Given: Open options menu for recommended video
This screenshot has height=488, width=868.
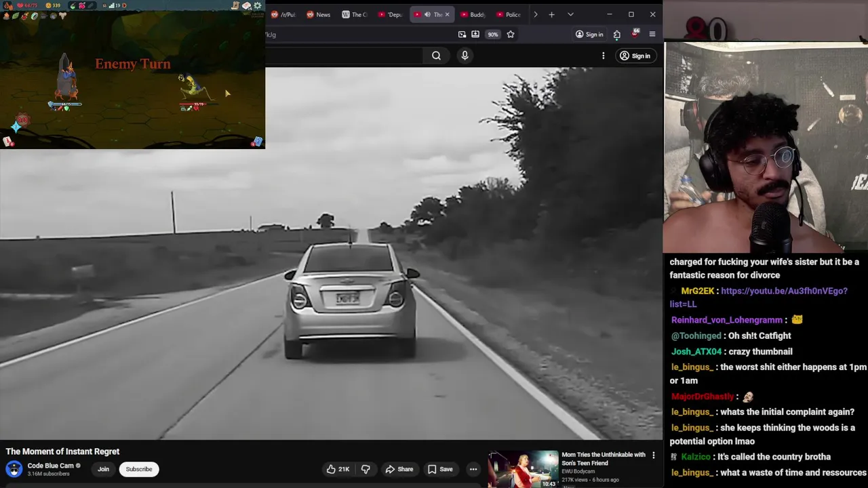Looking at the screenshot, I should 654,455.
